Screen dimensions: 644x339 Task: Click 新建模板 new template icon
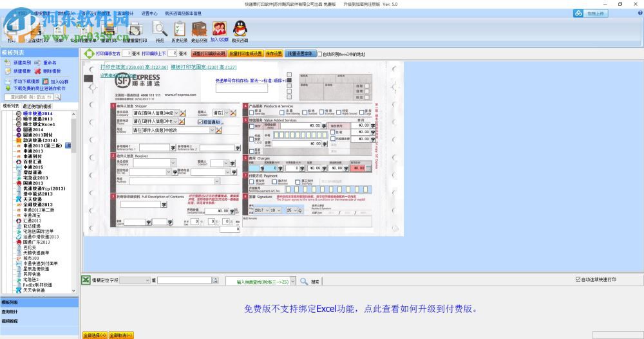[7, 71]
